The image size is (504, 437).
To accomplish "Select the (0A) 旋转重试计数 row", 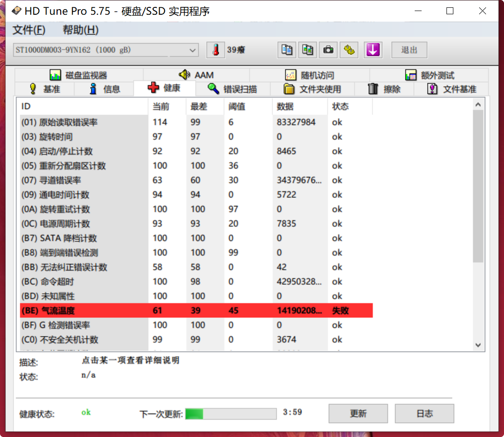I will 197,209.
